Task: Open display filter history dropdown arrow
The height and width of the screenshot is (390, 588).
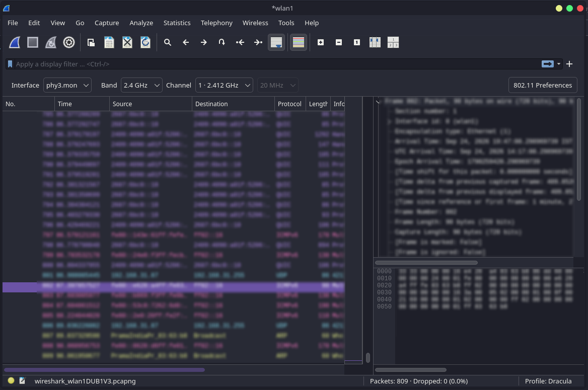Action: [559, 64]
